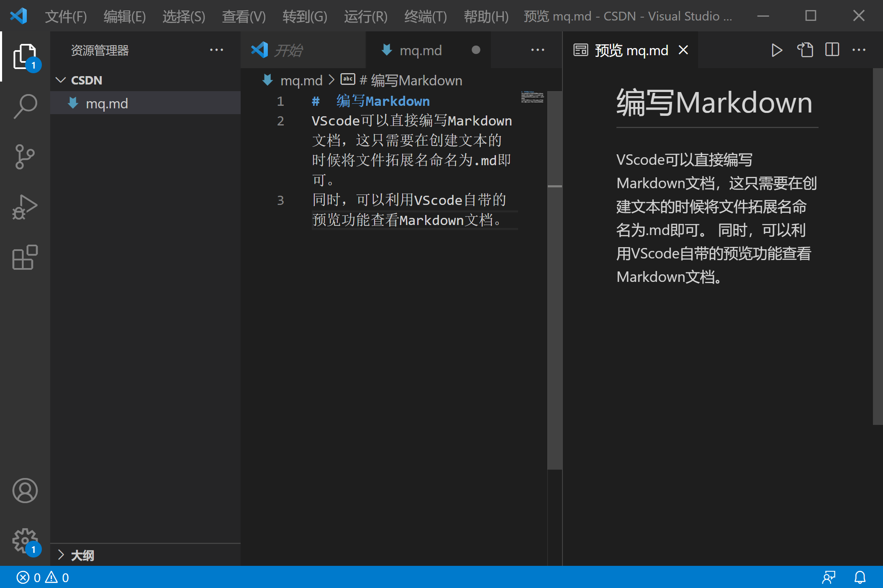Collapse the CSDN folder section
This screenshot has height=588, width=883.
click(x=61, y=80)
